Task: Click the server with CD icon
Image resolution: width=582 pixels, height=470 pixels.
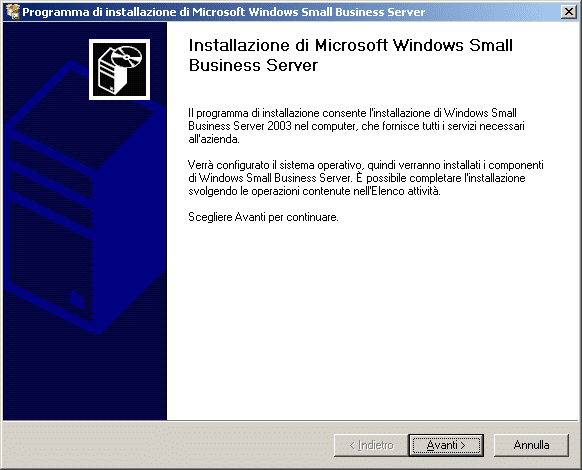Action: click(120, 69)
